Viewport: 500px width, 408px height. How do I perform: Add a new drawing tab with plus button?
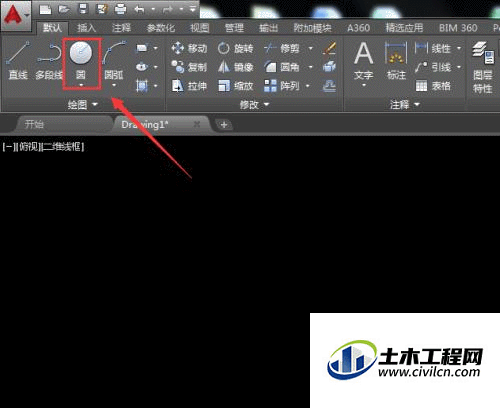[x=224, y=125]
